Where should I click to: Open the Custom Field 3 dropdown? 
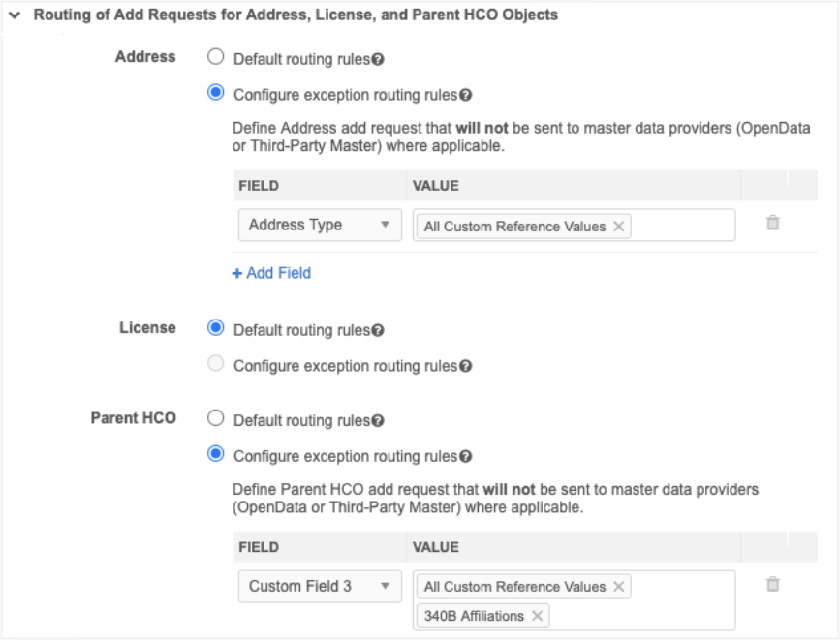pyautogui.click(x=319, y=586)
